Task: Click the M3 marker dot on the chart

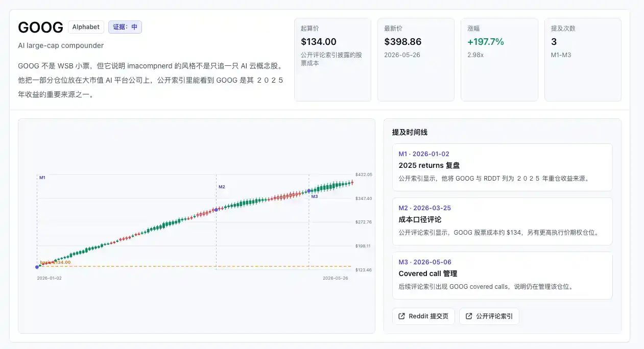Action: pyautogui.click(x=309, y=191)
